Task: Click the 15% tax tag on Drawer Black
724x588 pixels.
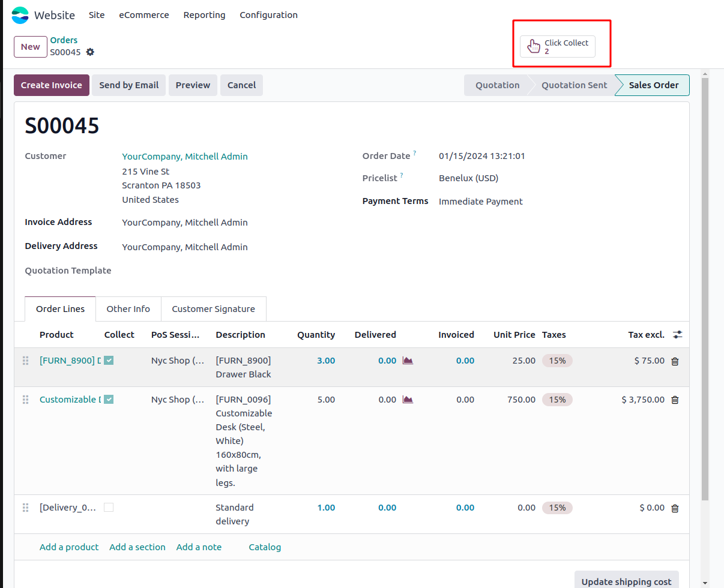Action: 557,361
